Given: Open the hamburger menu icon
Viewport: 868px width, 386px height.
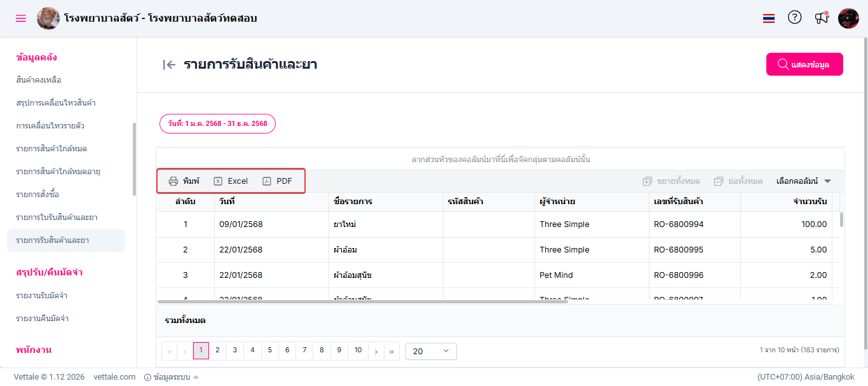Looking at the screenshot, I should click(x=21, y=18).
